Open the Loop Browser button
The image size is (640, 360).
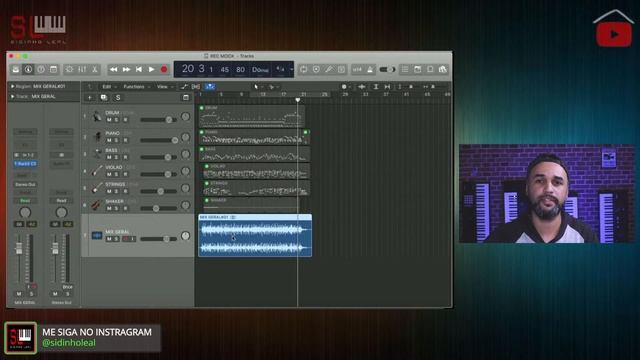pyautogui.click(x=430, y=69)
